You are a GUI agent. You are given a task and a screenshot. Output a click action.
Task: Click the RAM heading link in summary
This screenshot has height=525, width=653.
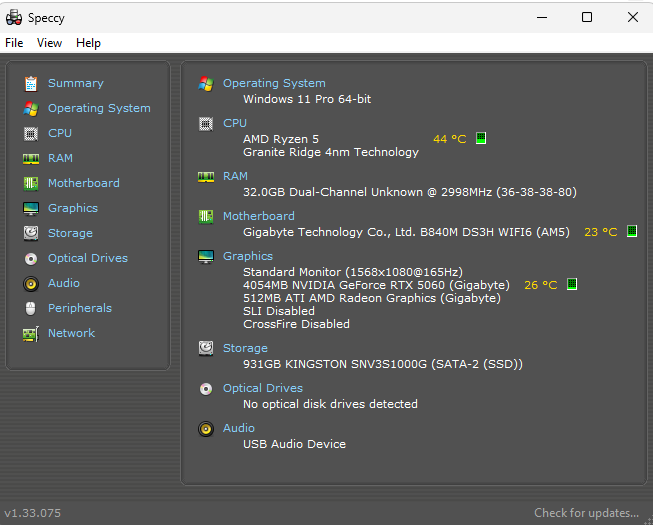(235, 176)
